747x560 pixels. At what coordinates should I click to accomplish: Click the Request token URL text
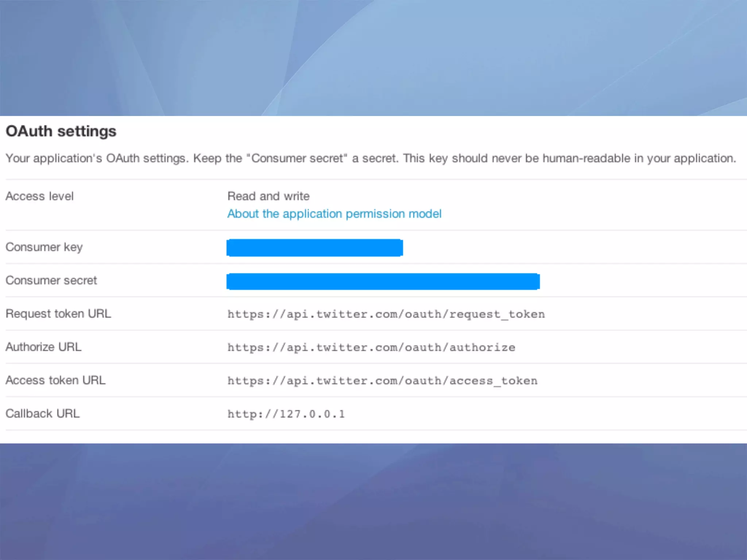pos(386,314)
